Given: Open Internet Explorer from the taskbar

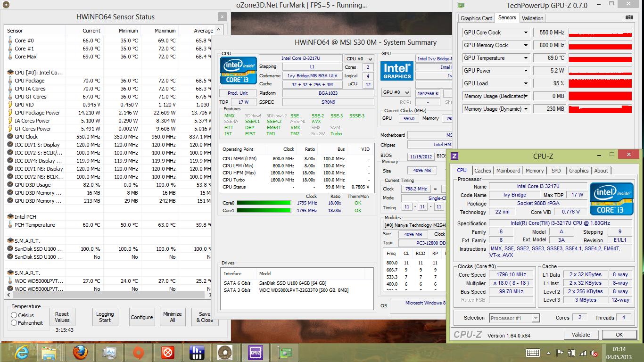Looking at the screenshot, I should [22, 352].
